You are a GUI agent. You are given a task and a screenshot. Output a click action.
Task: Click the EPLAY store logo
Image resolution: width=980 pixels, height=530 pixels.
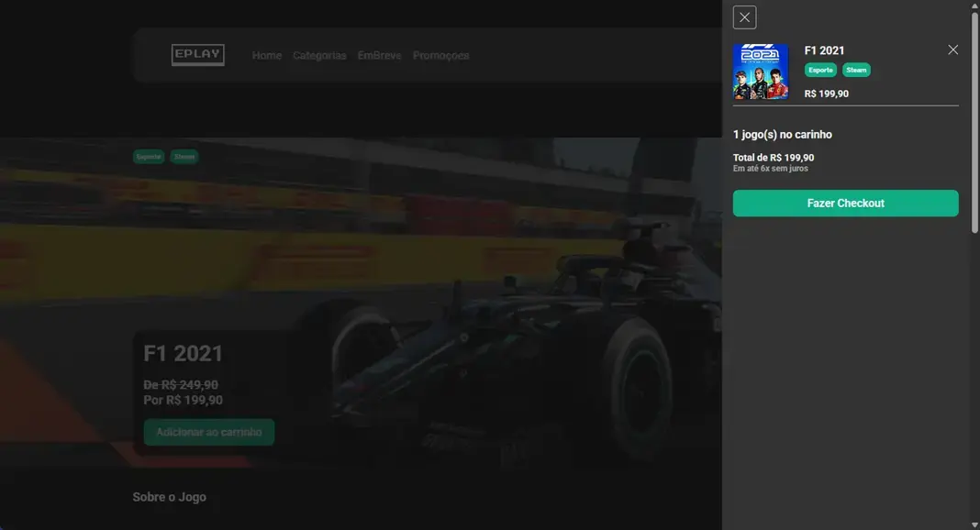pyautogui.click(x=196, y=54)
